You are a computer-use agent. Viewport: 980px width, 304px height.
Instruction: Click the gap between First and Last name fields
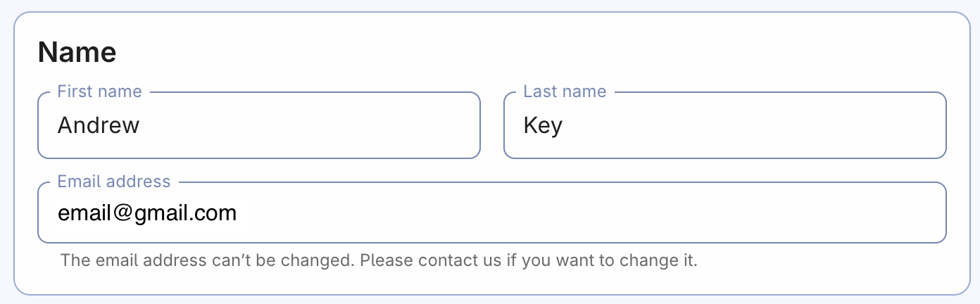[x=492, y=126]
